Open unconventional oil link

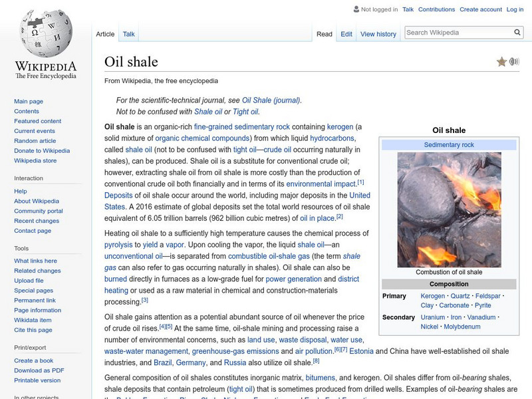[134, 256]
